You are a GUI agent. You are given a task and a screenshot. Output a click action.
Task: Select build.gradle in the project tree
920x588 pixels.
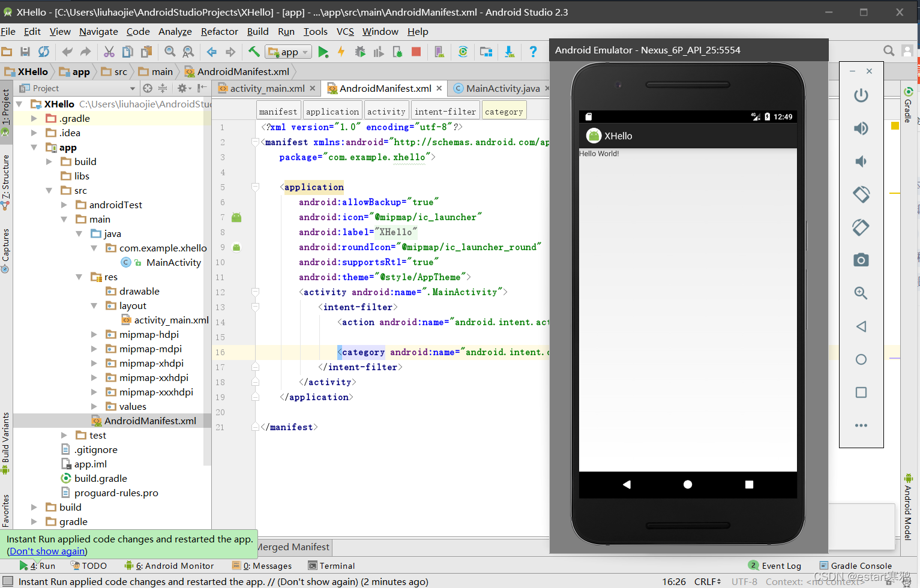tap(101, 479)
